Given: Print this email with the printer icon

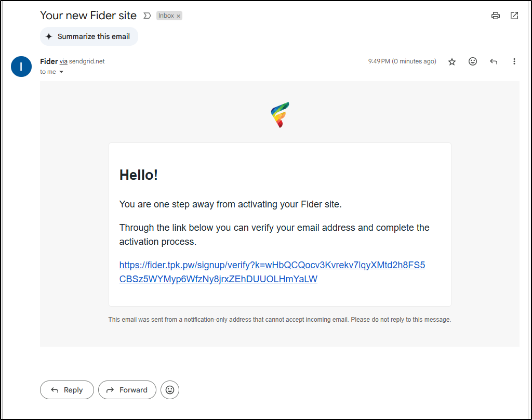Looking at the screenshot, I should [495, 16].
